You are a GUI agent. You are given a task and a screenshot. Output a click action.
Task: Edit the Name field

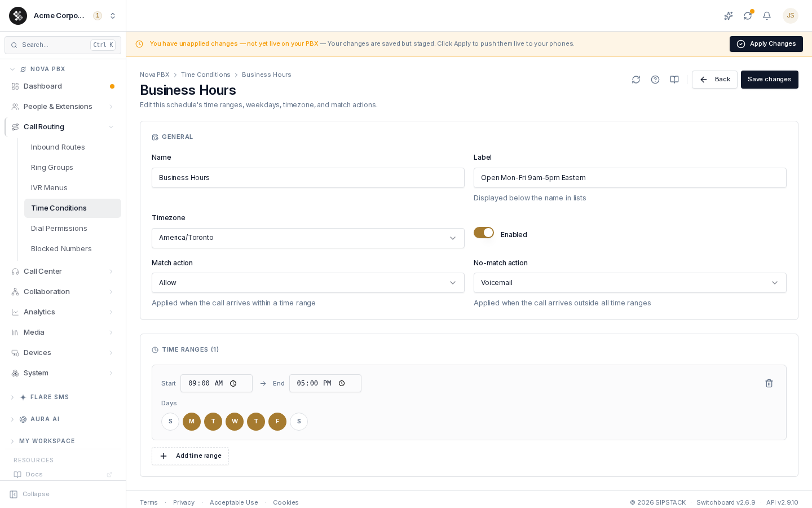point(308,178)
